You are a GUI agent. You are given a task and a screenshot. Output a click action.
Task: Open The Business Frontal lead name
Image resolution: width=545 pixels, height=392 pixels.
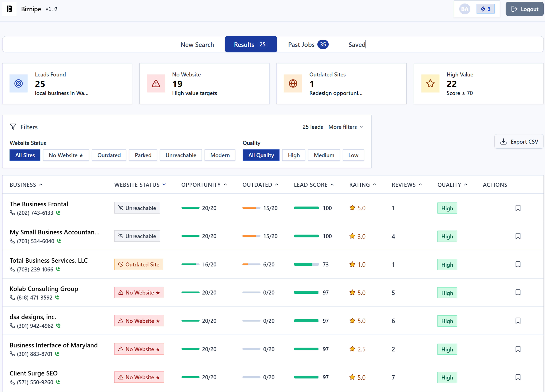pyautogui.click(x=39, y=204)
